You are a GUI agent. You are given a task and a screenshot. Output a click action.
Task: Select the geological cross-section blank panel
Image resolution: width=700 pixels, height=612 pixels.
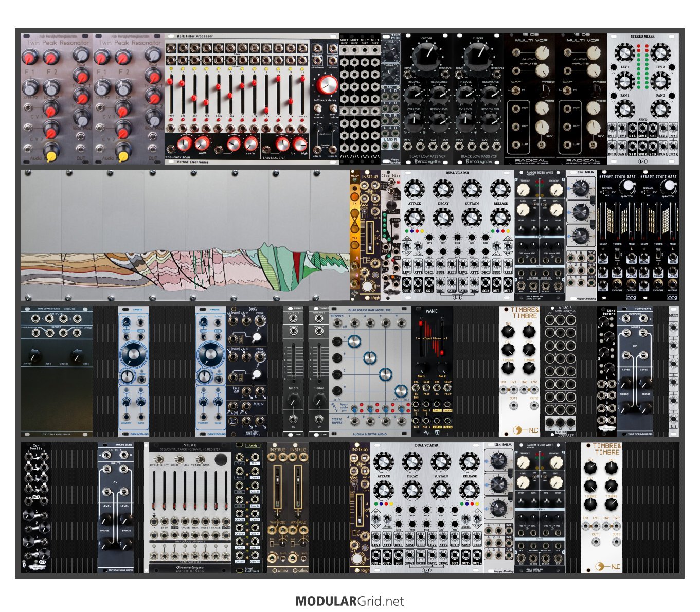(x=185, y=235)
